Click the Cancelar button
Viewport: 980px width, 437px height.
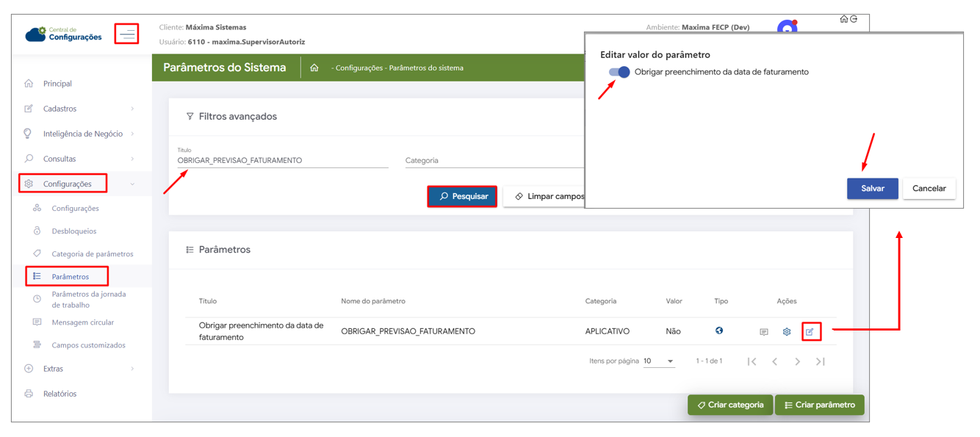[929, 189]
